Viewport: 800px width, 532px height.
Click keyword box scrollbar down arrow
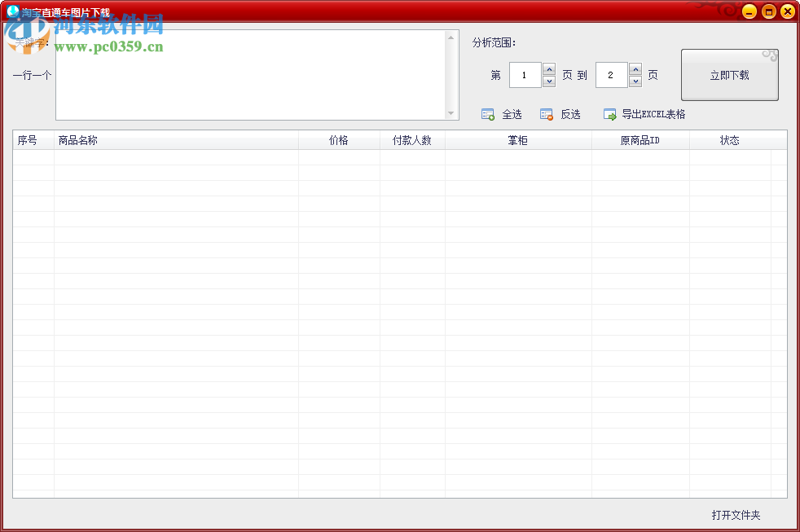[x=451, y=113]
